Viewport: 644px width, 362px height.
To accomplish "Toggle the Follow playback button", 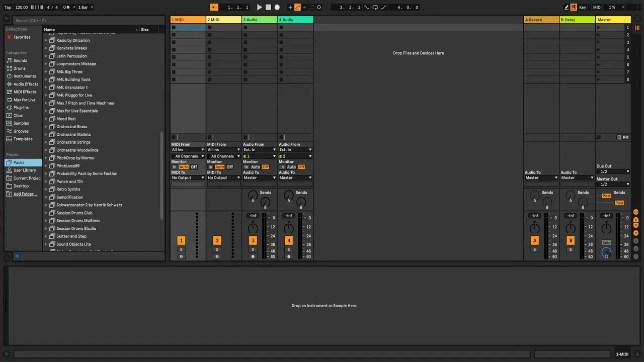I will 214,8.
